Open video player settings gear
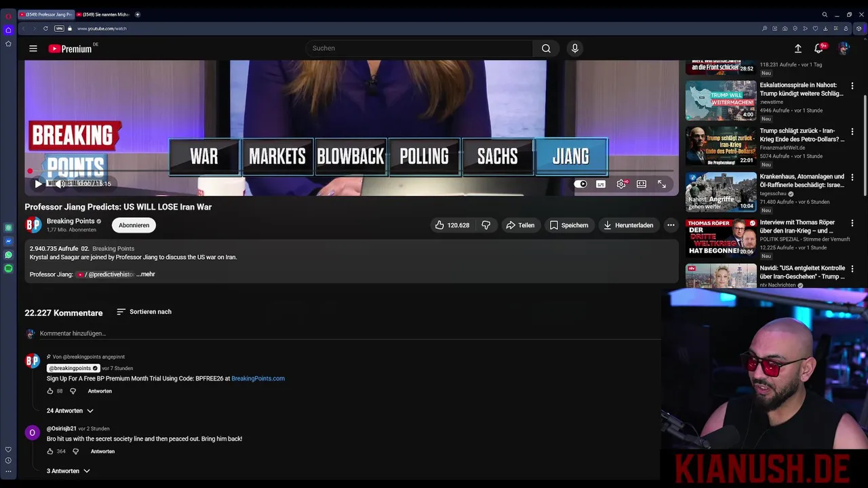 [x=621, y=184]
